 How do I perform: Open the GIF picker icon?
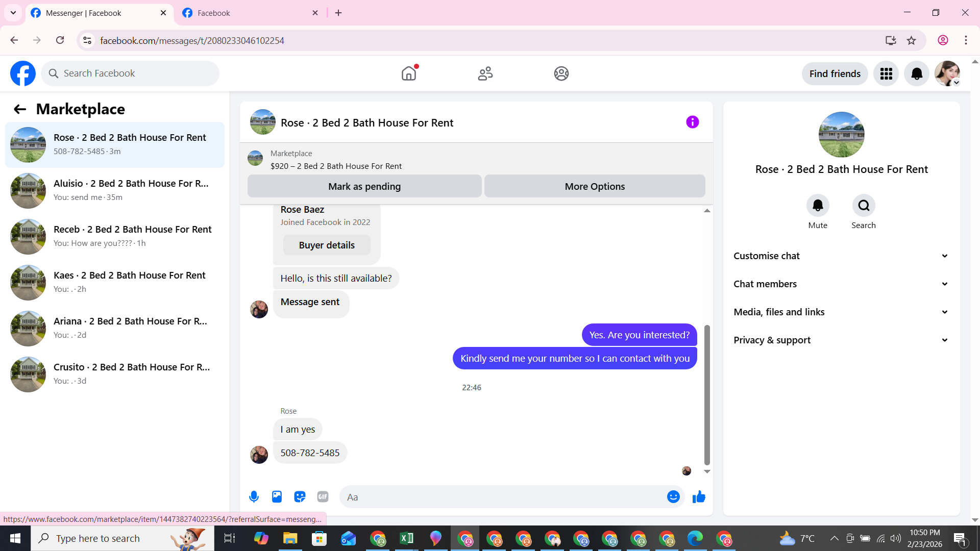323,496
